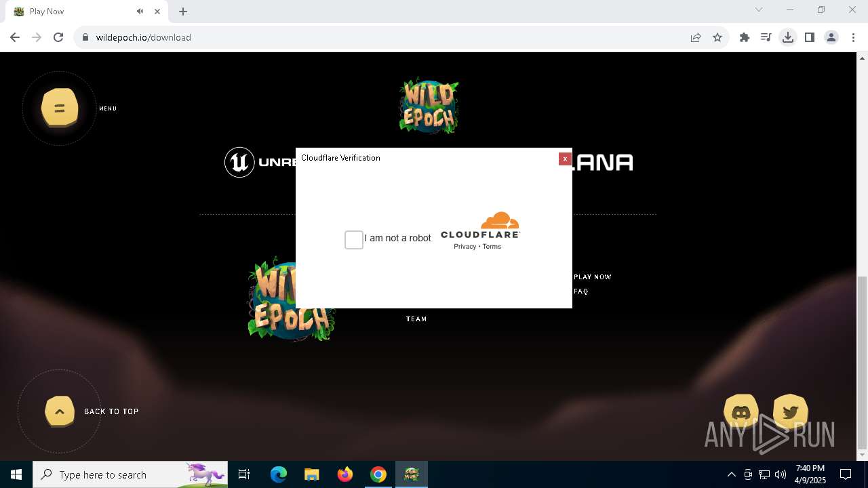Open the volume control in tray
This screenshot has height=488, width=868.
[781, 474]
